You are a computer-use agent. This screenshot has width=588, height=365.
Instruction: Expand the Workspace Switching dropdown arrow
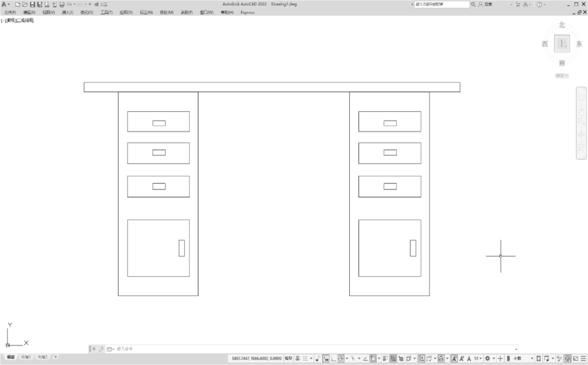494,359
